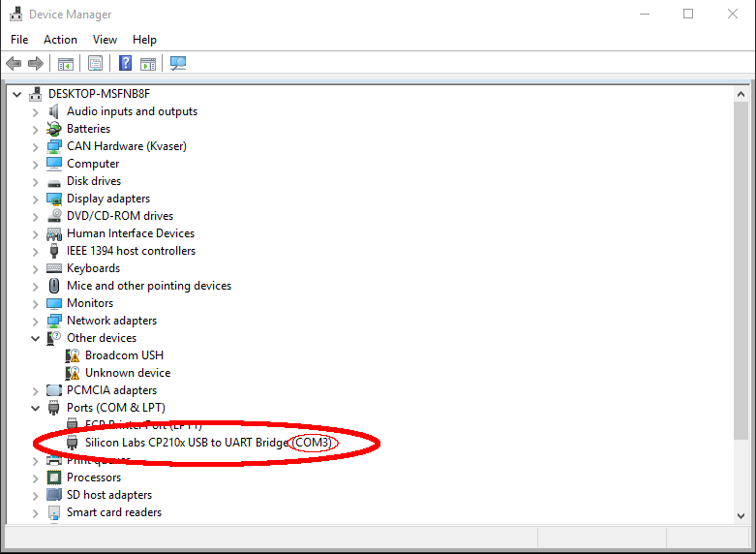Image resolution: width=756 pixels, height=554 pixels.
Task: Click the Computer category icon
Action: (54, 164)
